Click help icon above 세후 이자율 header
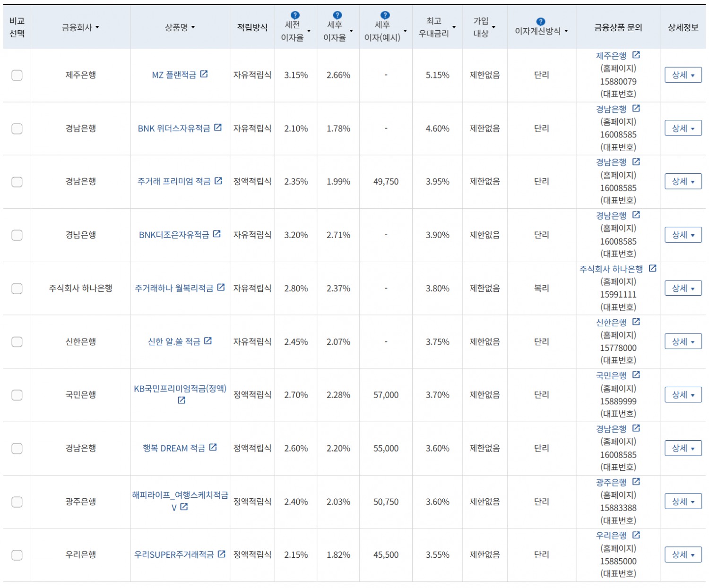The height and width of the screenshot is (588, 709). [x=337, y=16]
